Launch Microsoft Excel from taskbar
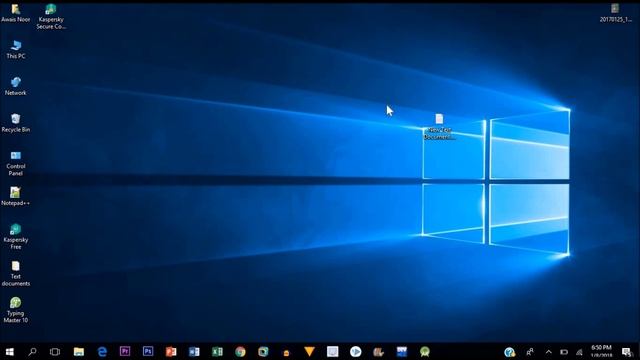640x360 pixels. 217,351
